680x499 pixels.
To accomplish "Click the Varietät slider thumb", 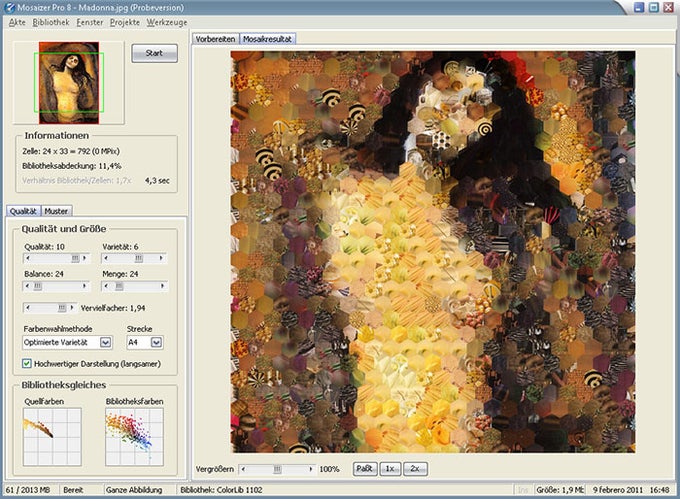I will pyautogui.click(x=138, y=258).
